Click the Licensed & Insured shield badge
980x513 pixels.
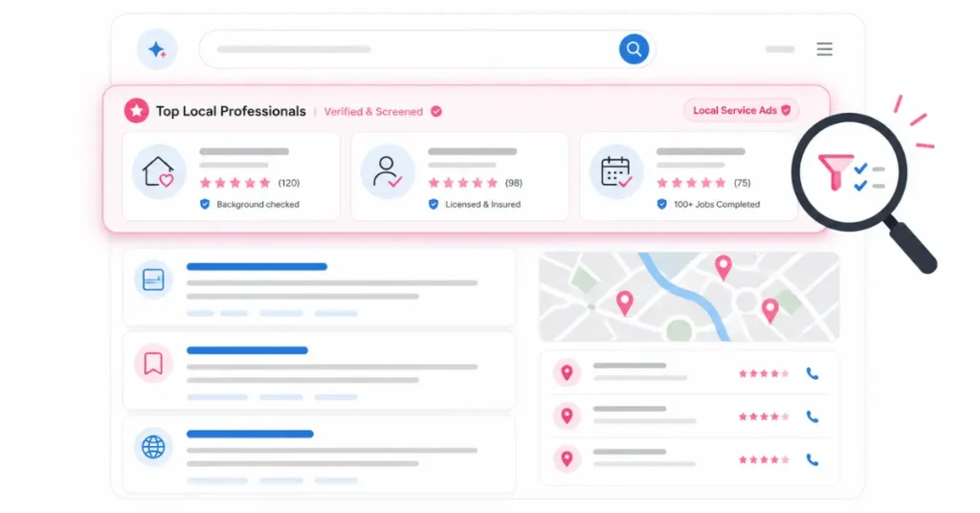[475, 204]
